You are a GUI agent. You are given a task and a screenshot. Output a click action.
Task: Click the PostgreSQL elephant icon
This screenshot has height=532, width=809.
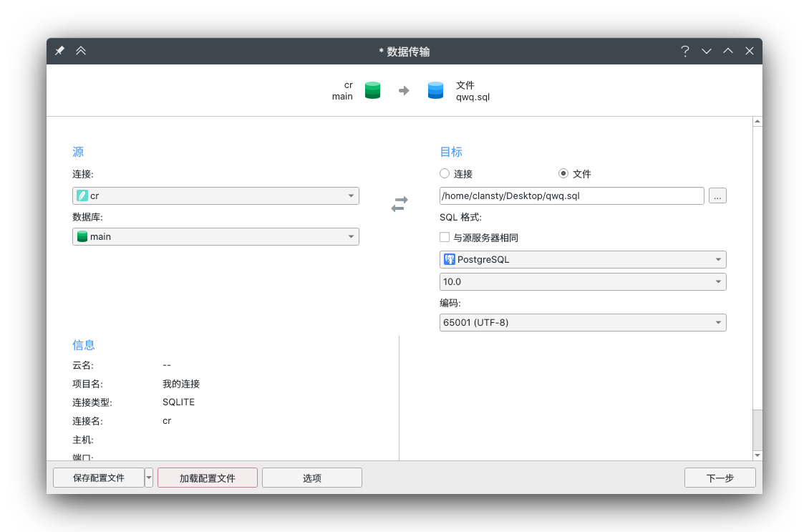point(450,259)
